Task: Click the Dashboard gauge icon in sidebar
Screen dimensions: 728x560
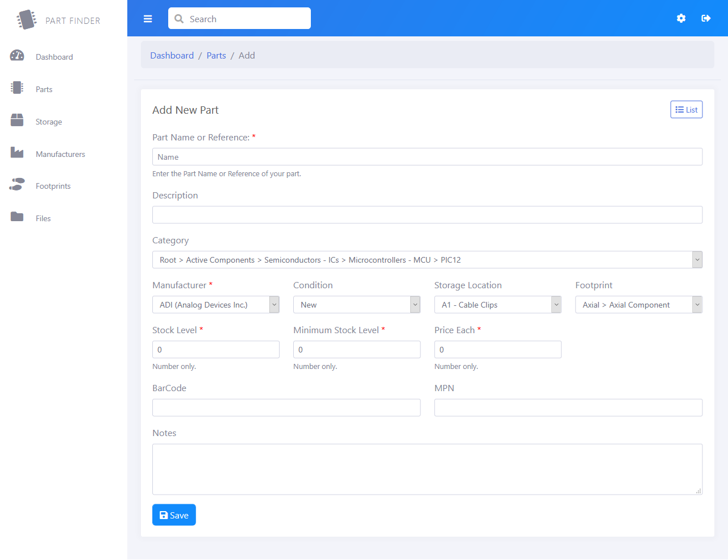Action: point(17,56)
